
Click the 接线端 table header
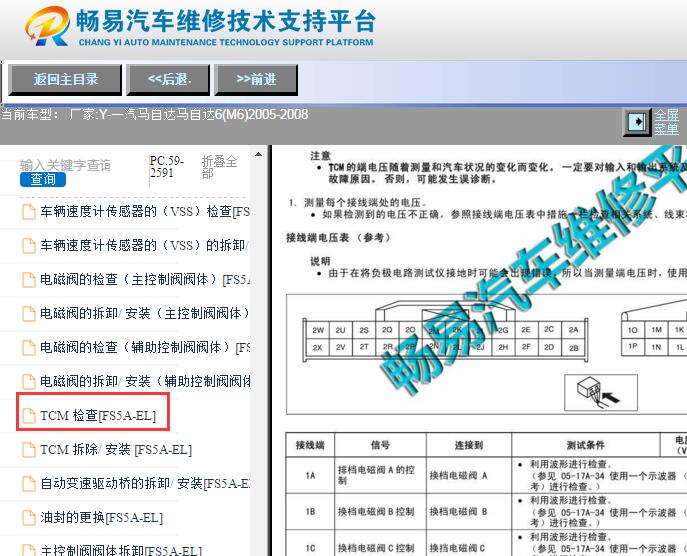point(310,445)
